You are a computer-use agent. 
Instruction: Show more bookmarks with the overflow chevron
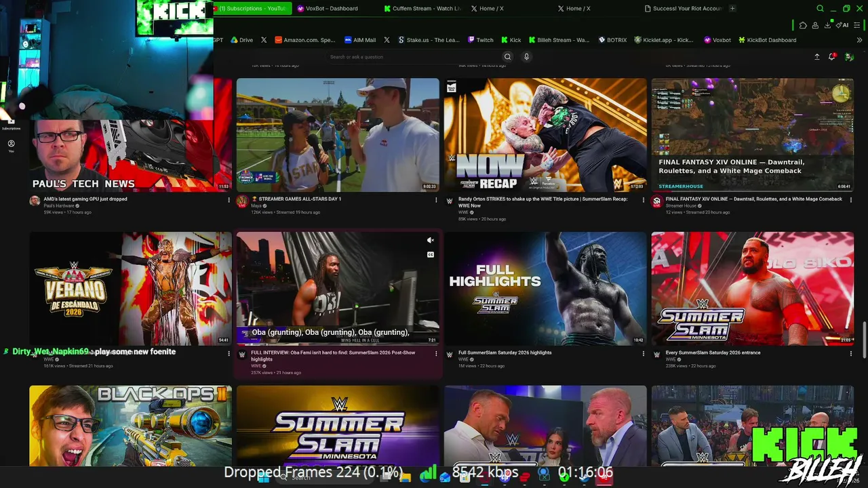click(x=860, y=40)
